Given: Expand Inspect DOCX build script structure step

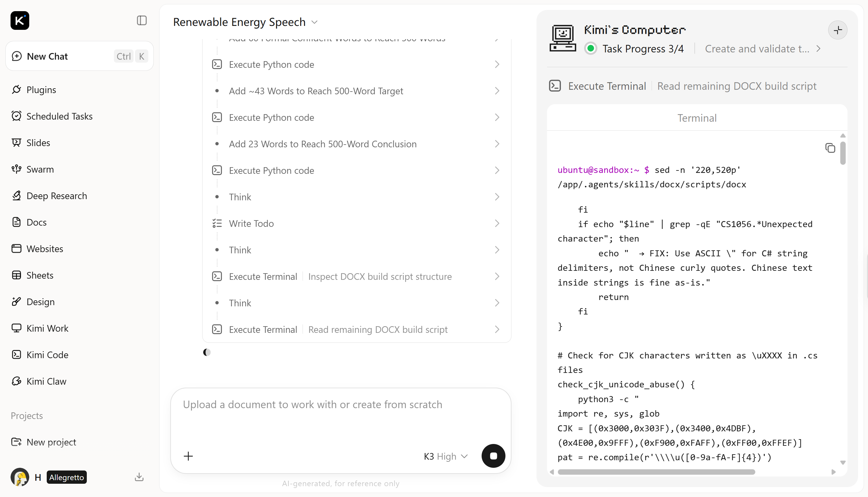Looking at the screenshot, I should point(357,277).
